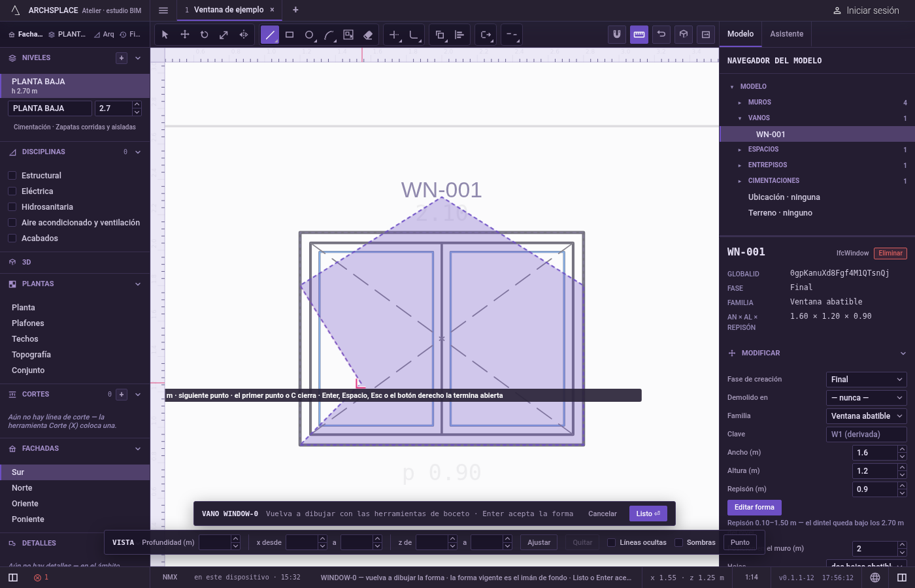This screenshot has width=915, height=588.
Task: Choose the circle sketch tool
Action: point(309,35)
